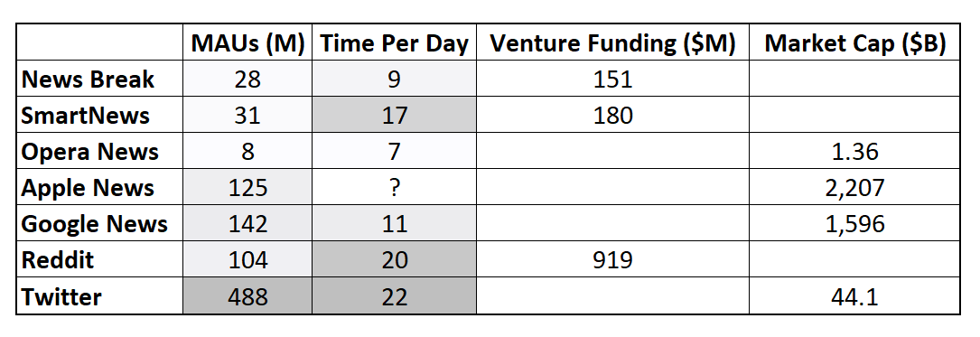
Task: Click the Market Cap ($B) header
Action: (854, 42)
